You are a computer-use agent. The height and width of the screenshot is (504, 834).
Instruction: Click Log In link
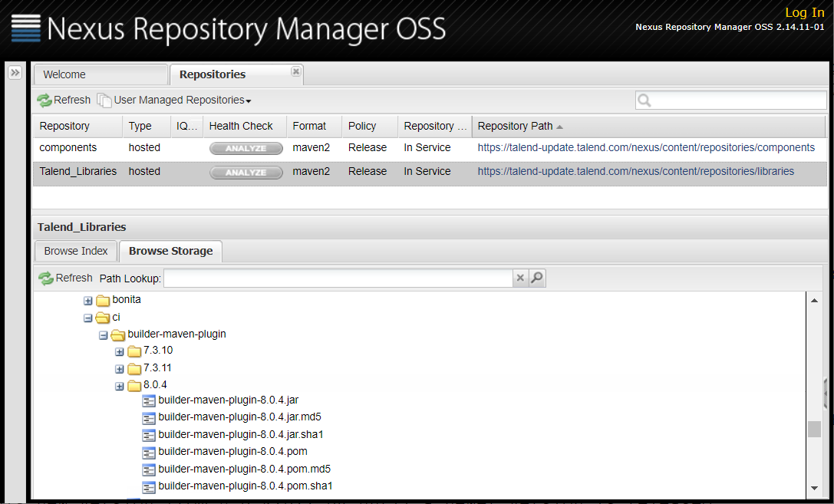click(x=804, y=12)
